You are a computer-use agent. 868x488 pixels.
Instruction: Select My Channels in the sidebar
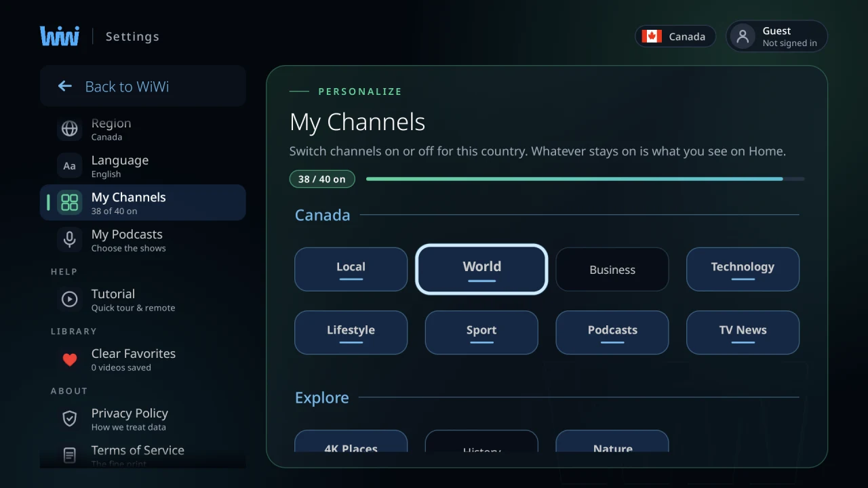[143, 203]
